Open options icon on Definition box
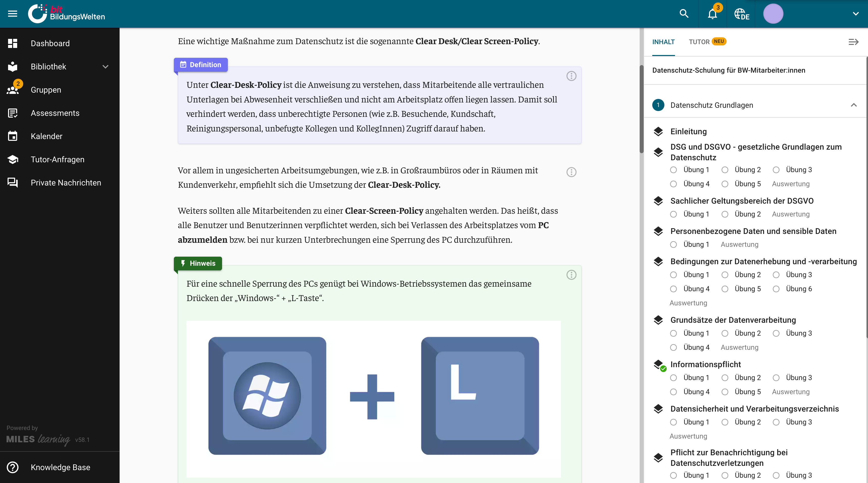868x483 pixels. [571, 76]
